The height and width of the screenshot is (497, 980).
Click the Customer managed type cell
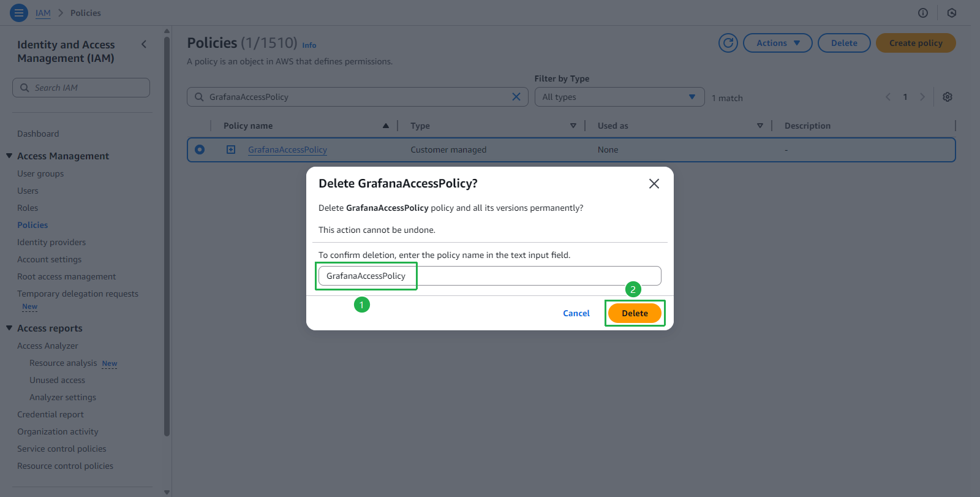[x=448, y=150]
